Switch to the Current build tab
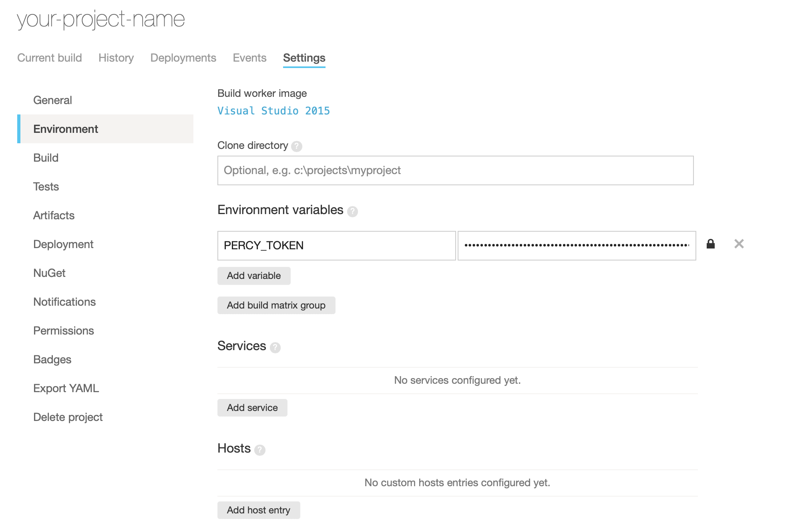Viewport: 812px width, 529px height. click(x=50, y=58)
